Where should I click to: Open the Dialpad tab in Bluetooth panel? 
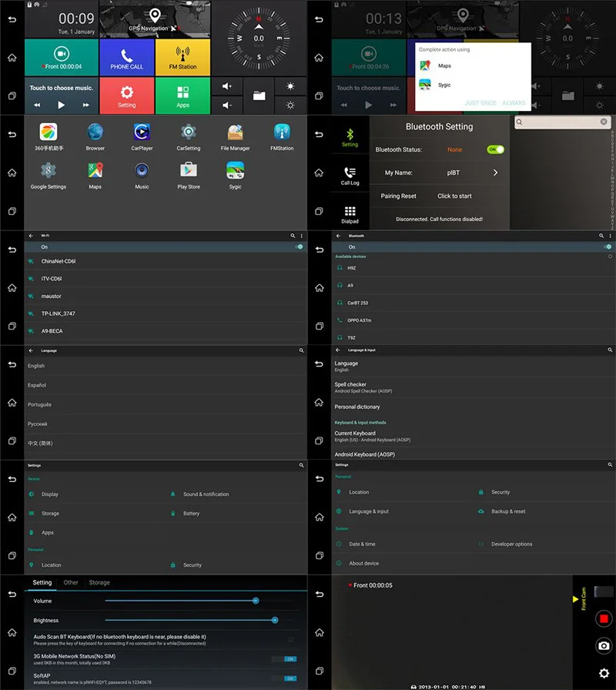[x=350, y=214]
